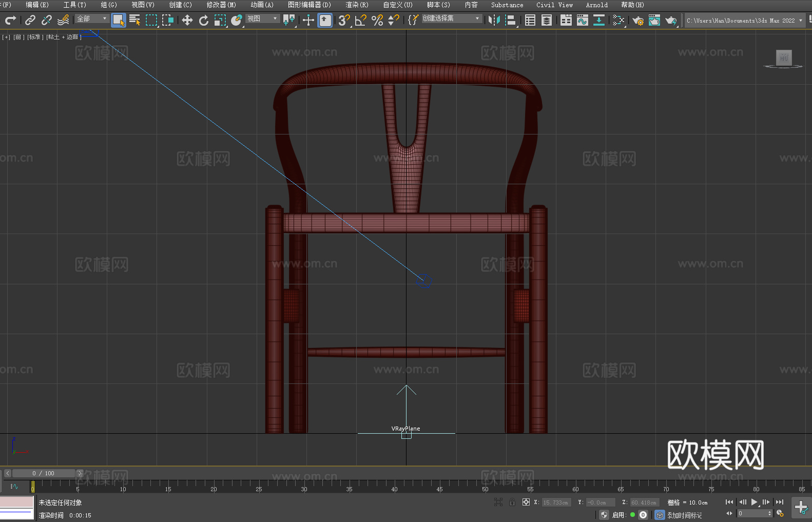Select the Scale tool
Screen dimensions: 812x522
coord(220,20)
